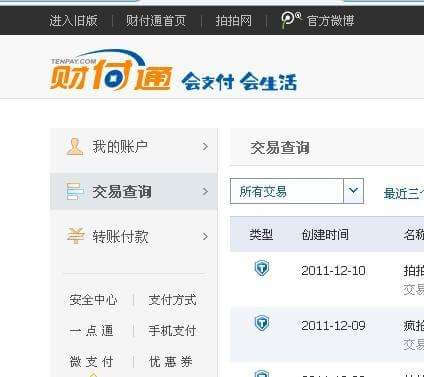Image resolution: width=424 pixels, height=377 pixels.
Task: Click the 类型 column header
Action: click(261, 235)
